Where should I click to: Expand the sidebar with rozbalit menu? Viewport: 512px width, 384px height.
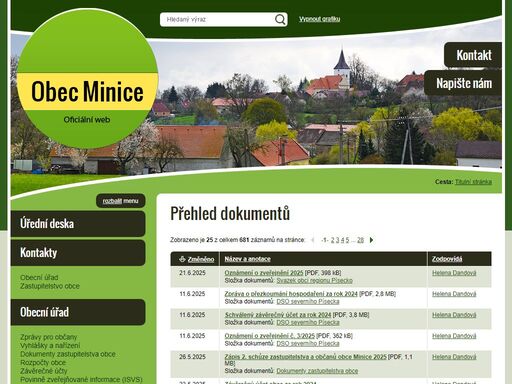point(120,201)
